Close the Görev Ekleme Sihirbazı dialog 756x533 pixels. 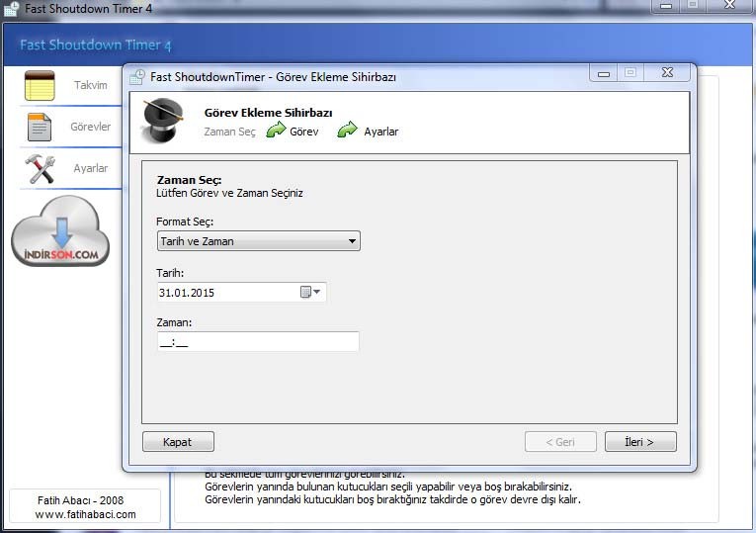[x=667, y=73]
